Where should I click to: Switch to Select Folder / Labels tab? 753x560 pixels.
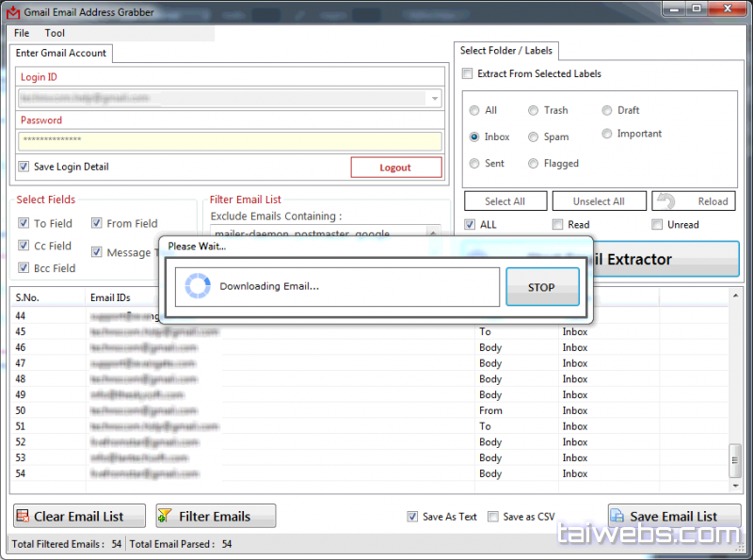[x=506, y=50]
